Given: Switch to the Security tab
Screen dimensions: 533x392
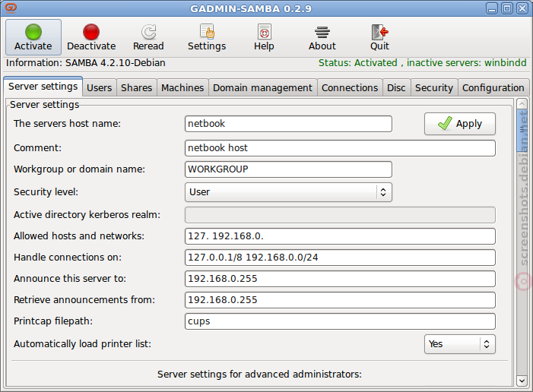Looking at the screenshot, I should pyautogui.click(x=434, y=87).
